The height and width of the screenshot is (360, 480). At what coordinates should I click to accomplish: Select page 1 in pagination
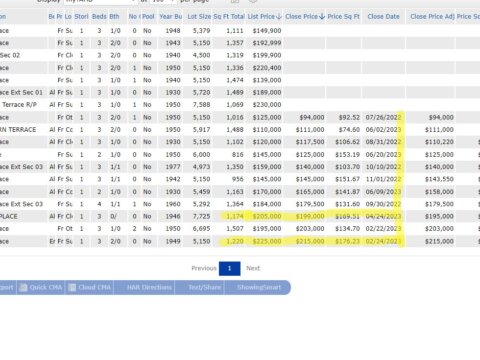click(229, 269)
